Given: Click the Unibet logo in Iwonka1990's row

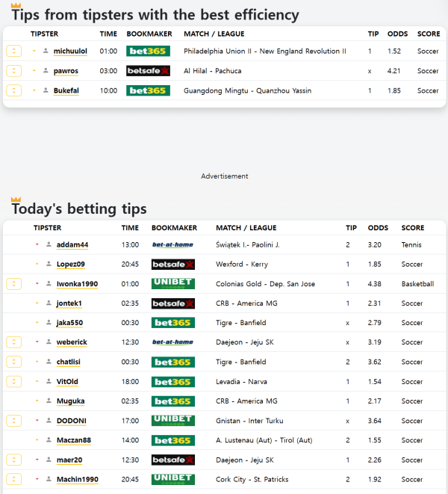Looking at the screenshot, I should pyautogui.click(x=172, y=284).
